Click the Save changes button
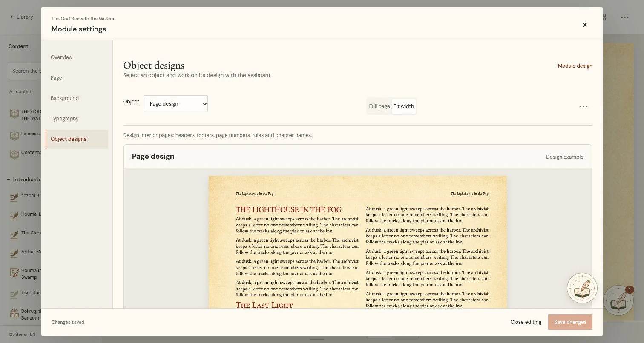 coord(570,322)
